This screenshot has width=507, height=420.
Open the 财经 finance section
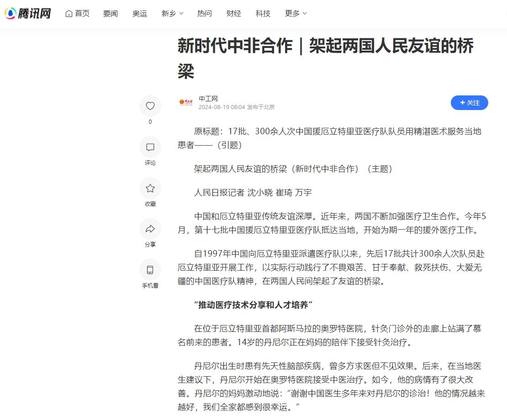234,14
